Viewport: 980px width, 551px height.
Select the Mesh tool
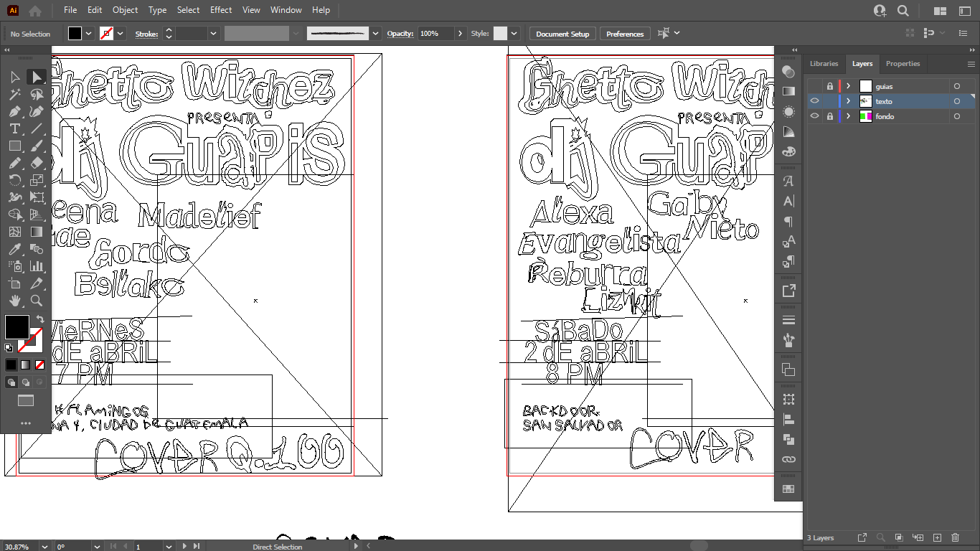(14, 232)
